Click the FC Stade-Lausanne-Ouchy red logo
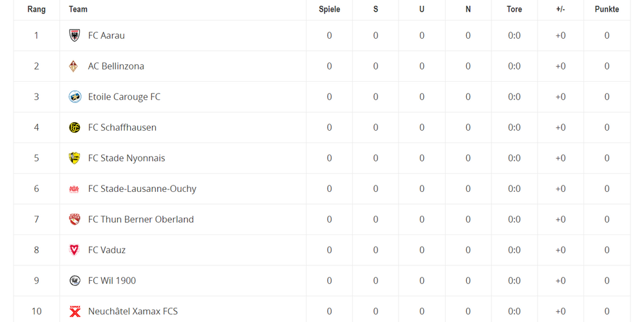Screen dimensions: 644x322 [x=74, y=189]
